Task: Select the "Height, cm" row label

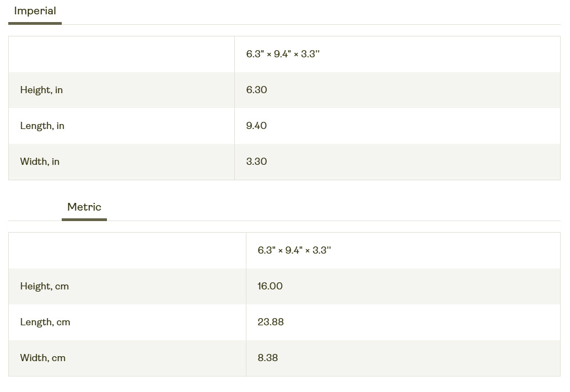Action: point(44,286)
